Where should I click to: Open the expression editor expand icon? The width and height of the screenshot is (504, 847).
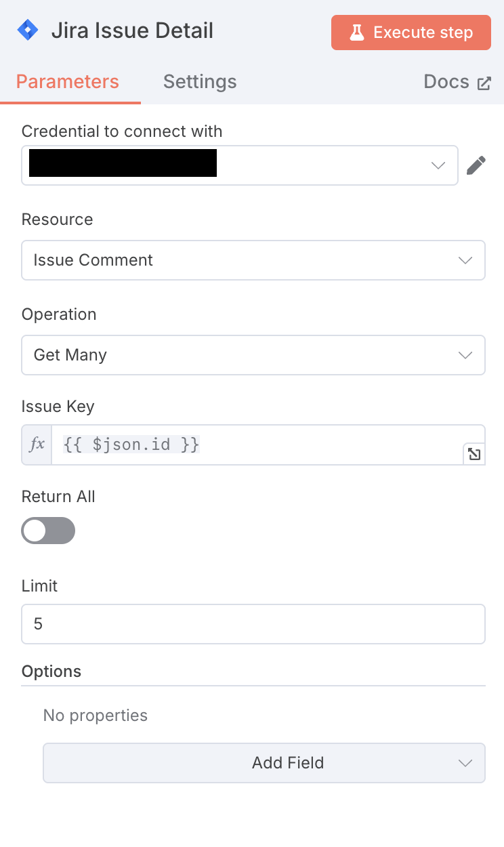(x=474, y=454)
